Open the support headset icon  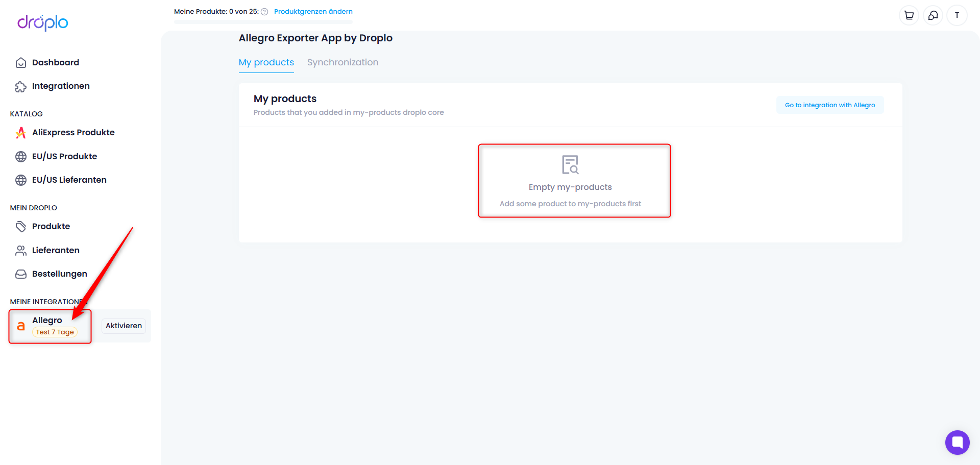click(x=933, y=15)
